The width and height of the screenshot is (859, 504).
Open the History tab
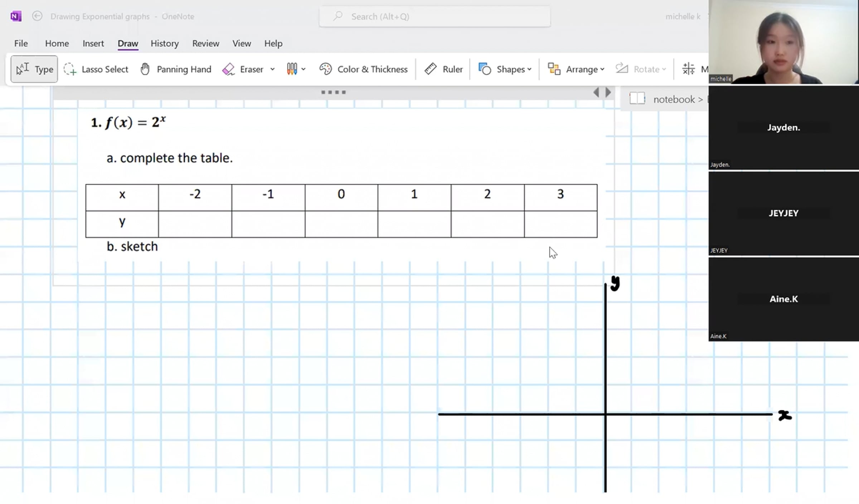pos(165,43)
